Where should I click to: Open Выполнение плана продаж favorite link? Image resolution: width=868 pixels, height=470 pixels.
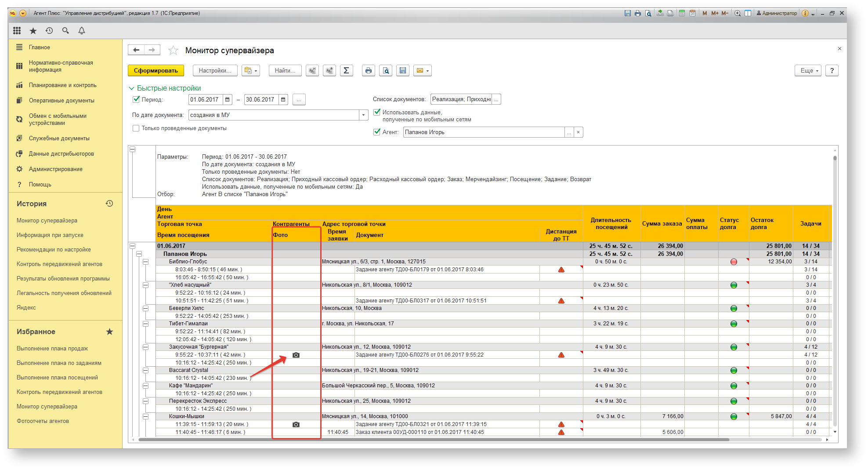tap(52, 348)
